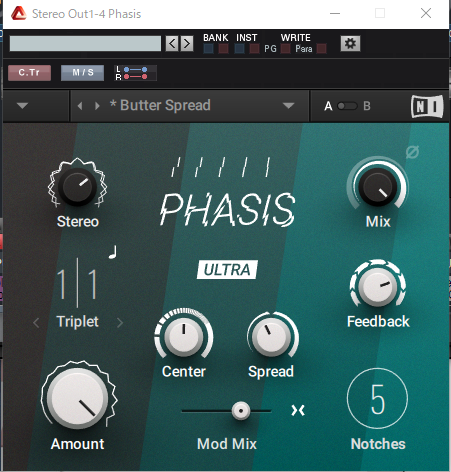
Task: Click the empty program name field
Action: (x=85, y=44)
